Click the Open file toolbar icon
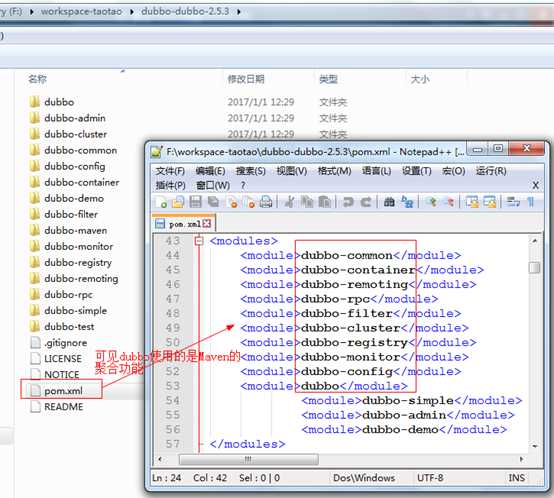554x498 pixels. click(x=178, y=202)
